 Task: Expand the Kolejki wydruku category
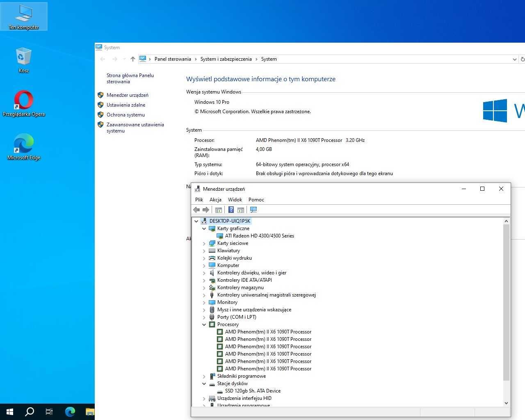[x=204, y=258]
